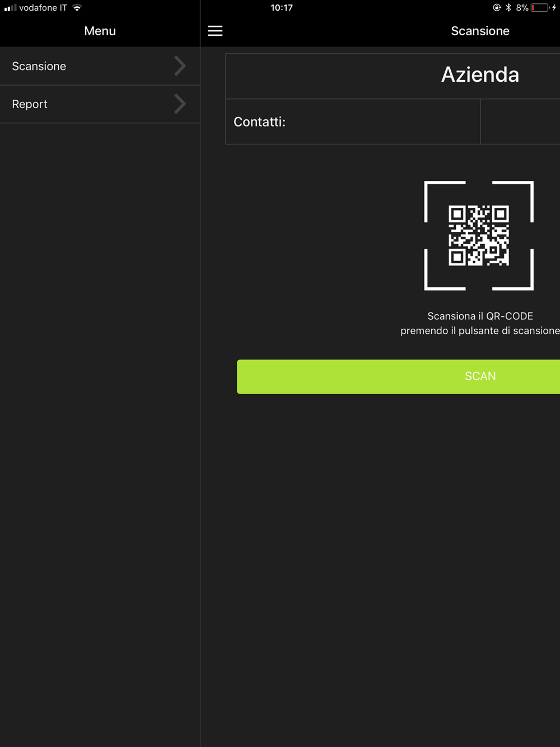
Task: Click the Azienda heading
Action: pyautogui.click(x=480, y=74)
